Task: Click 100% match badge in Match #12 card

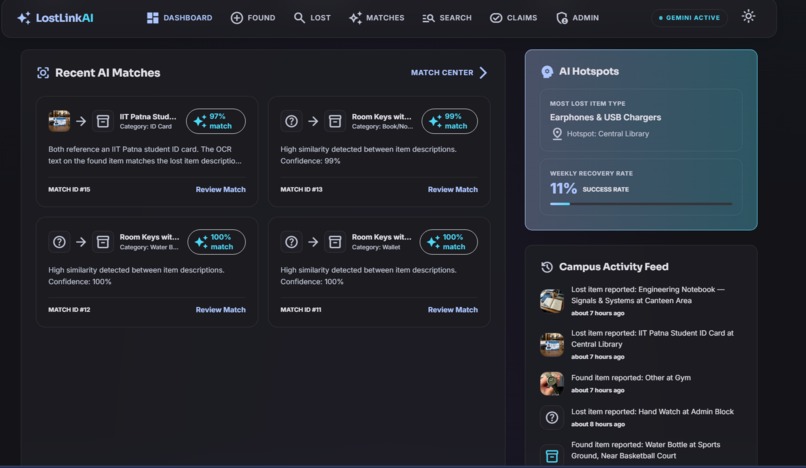Action: pos(216,242)
